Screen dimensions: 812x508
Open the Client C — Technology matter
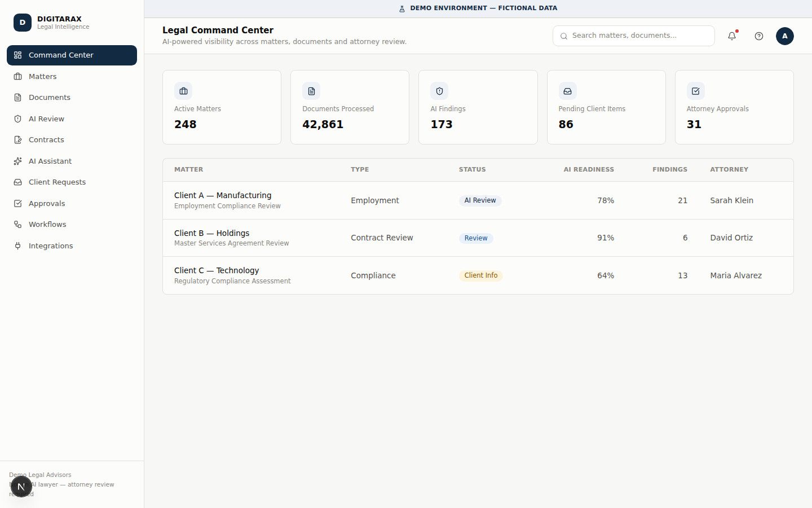pyautogui.click(x=217, y=270)
